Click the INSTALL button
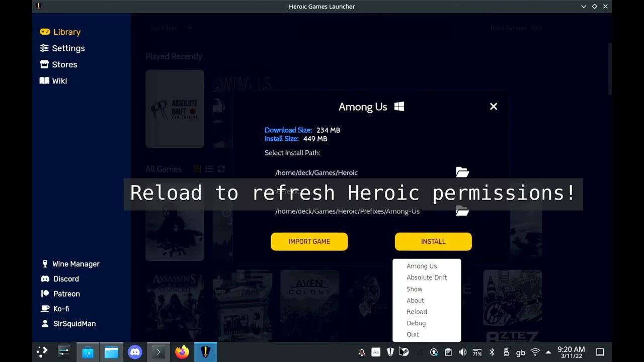 point(433,241)
